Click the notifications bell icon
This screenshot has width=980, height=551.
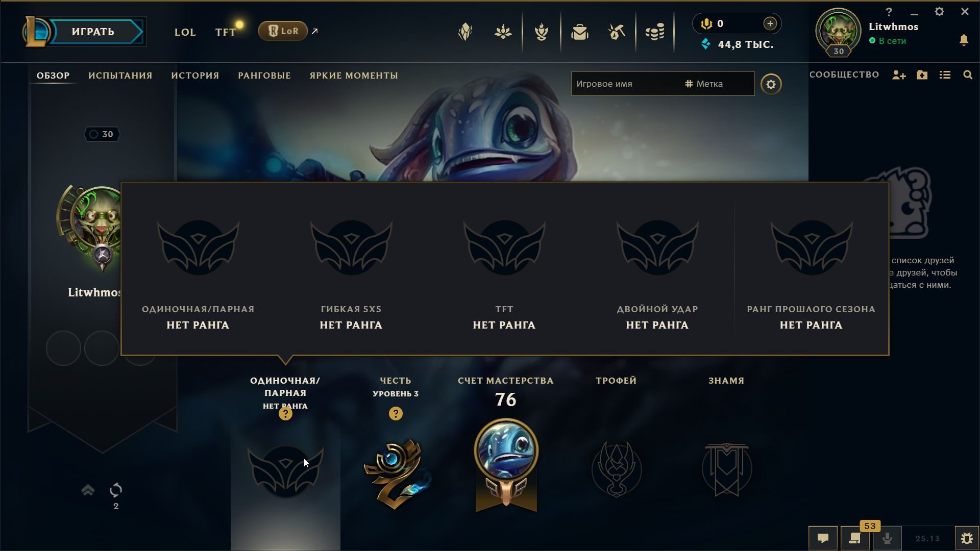click(x=964, y=40)
